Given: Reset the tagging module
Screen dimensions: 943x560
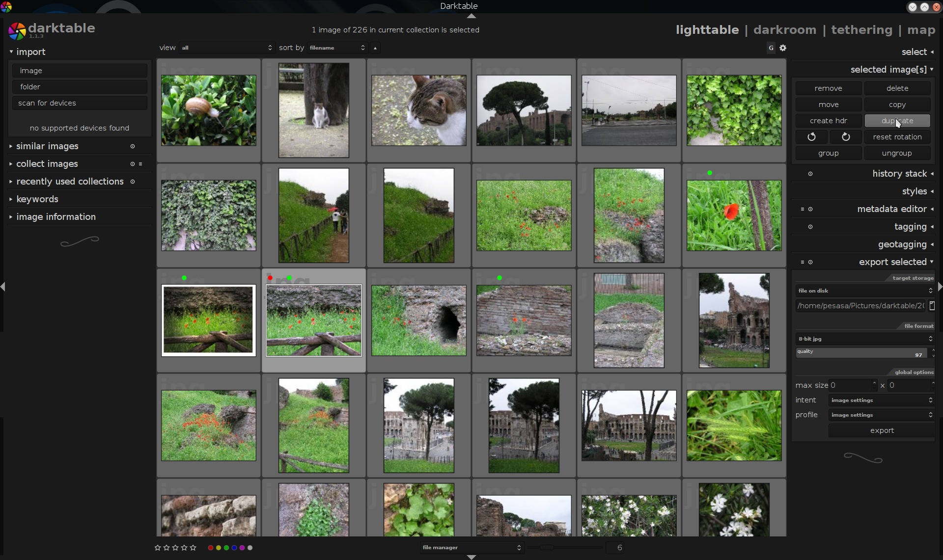Looking at the screenshot, I should [810, 227].
